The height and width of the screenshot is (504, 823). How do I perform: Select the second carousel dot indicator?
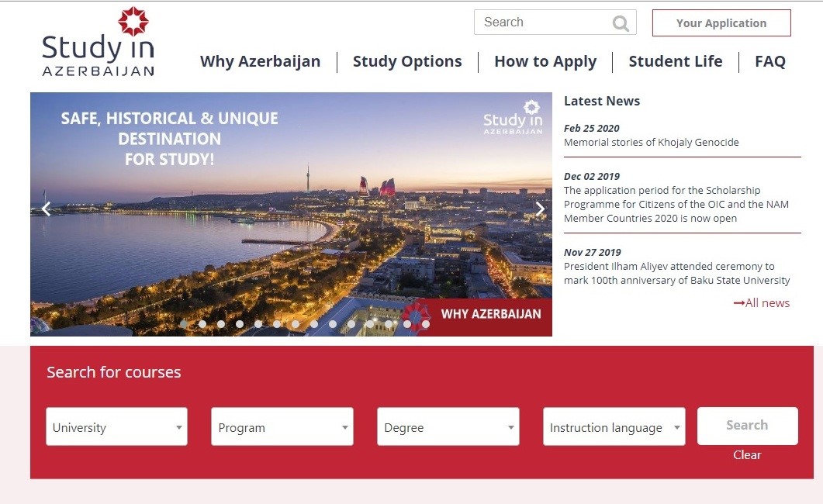[x=202, y=324]
